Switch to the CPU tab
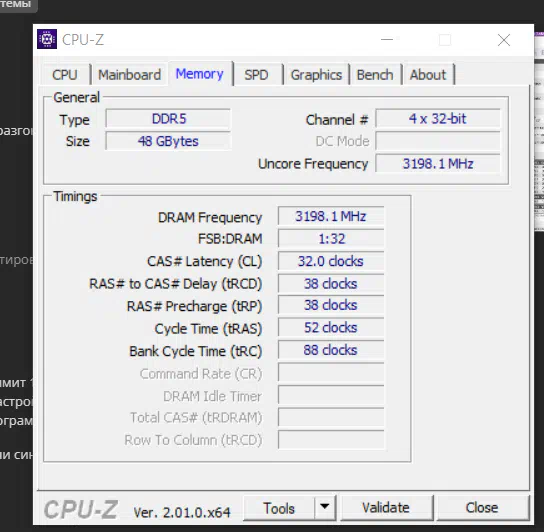This screenshot has width=544, height=532. 65,75
